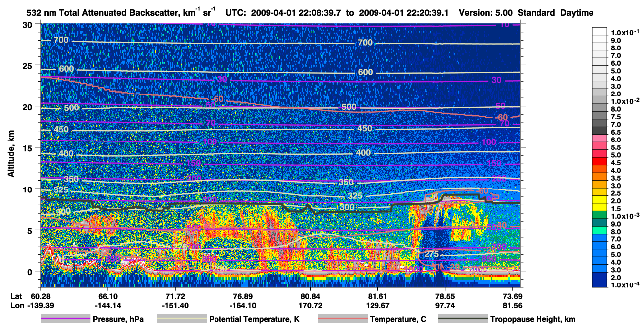Click colorbar label '1.0x10-1'
644x330 pixels.
[625, 32]
